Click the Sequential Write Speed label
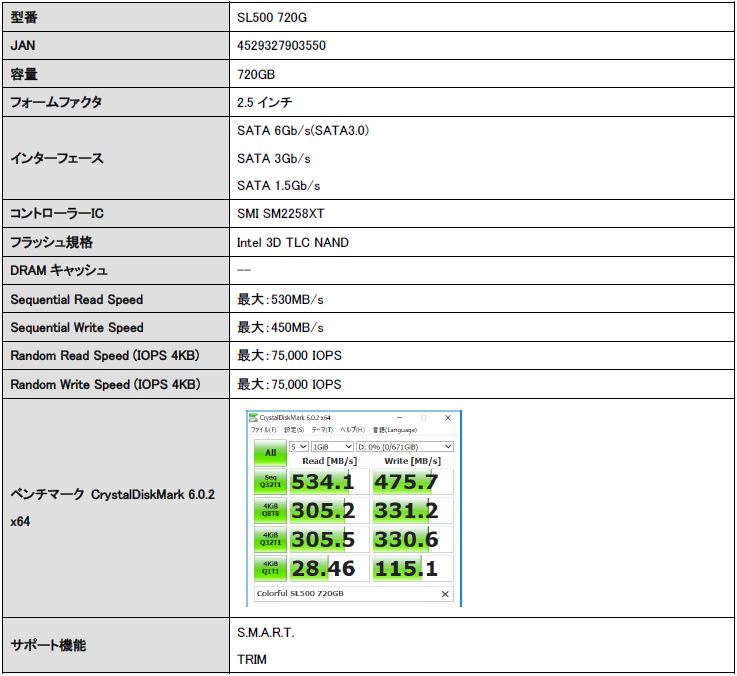 click(x=77, y=328)
